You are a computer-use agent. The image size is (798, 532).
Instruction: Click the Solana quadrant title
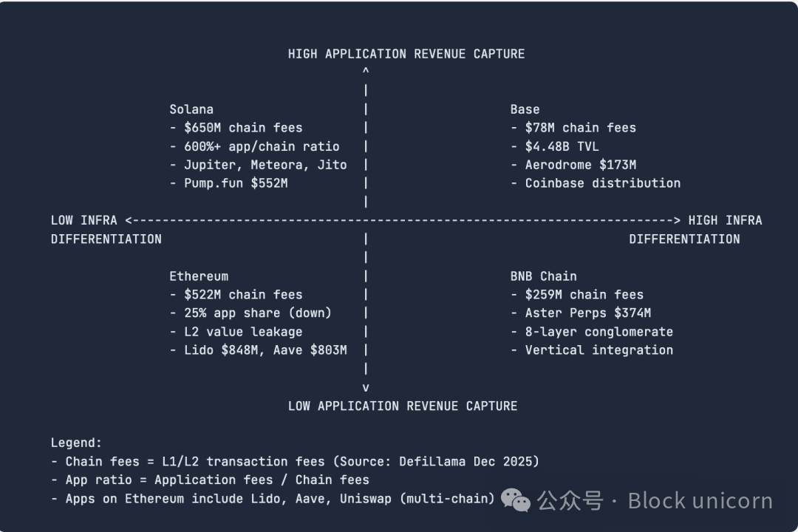tap(191, 109)
